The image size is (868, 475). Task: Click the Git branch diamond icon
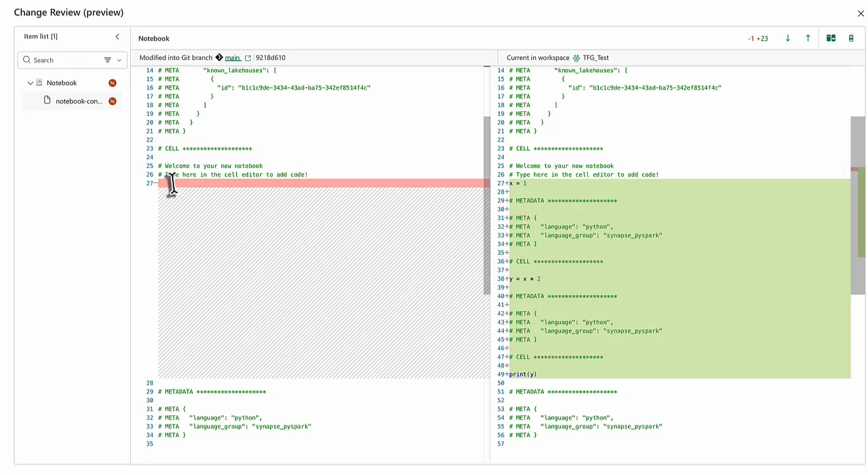[219, 58]
